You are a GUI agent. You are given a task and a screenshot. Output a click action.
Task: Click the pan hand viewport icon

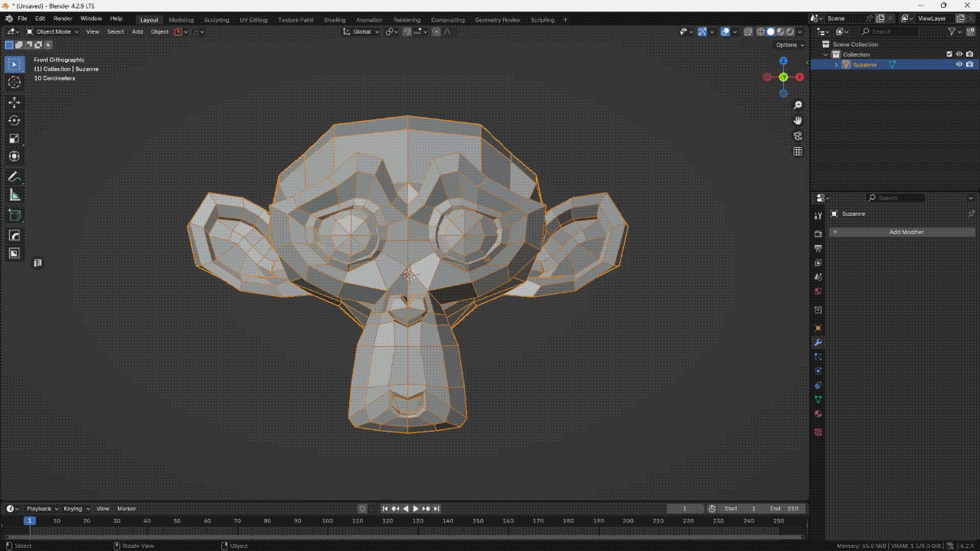point(797,120)
